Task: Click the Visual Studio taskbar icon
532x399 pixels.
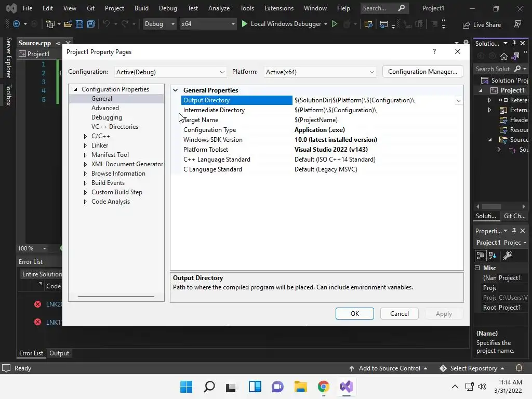Action: 347,387
